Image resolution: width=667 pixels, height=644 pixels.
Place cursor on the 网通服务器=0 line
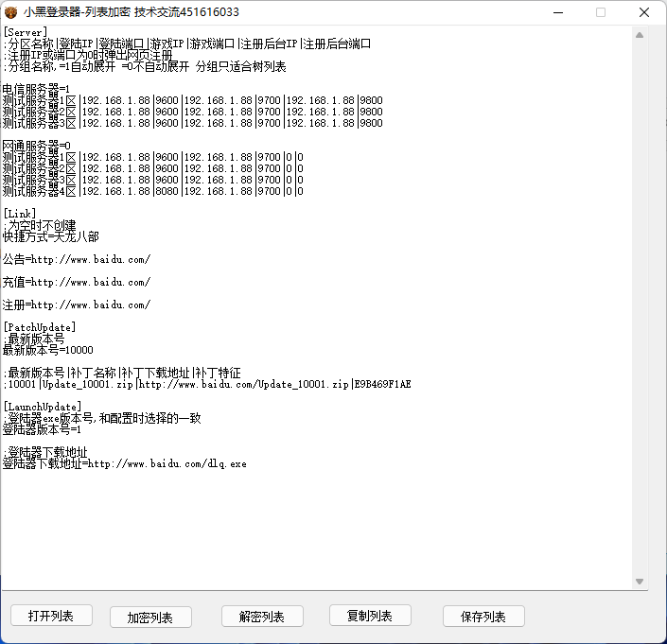(x=36, y=146)
